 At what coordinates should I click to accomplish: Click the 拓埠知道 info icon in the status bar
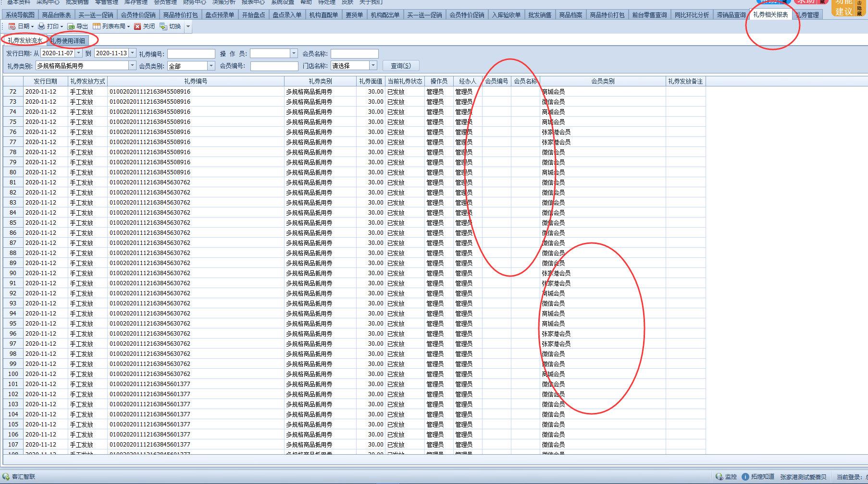745,477
